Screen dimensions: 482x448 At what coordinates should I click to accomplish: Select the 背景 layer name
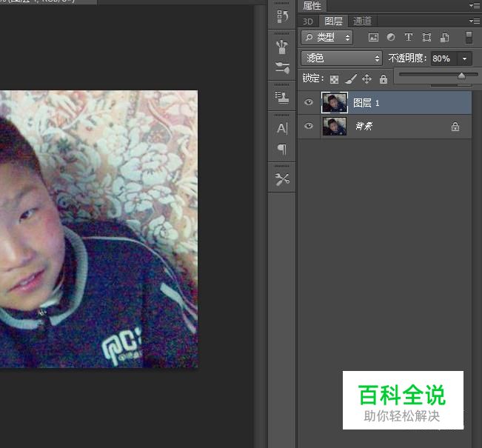pos(364,126)
